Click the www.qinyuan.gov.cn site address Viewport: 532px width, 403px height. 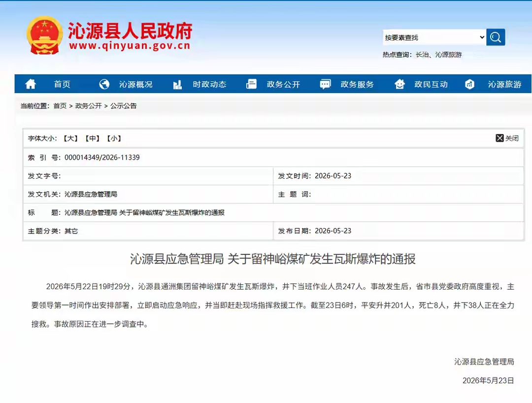click(x=130, y=46)
